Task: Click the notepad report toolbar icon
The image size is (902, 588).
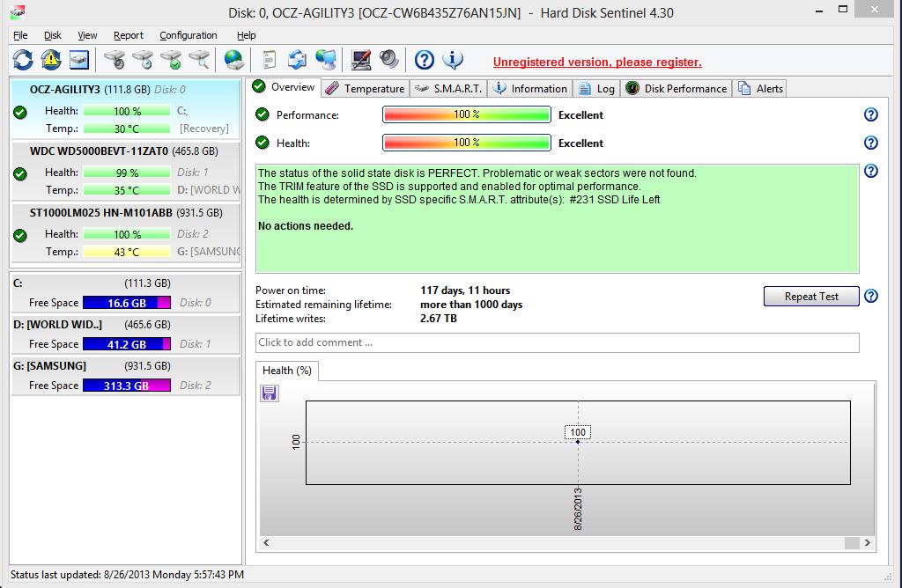Action: (269, 60)
